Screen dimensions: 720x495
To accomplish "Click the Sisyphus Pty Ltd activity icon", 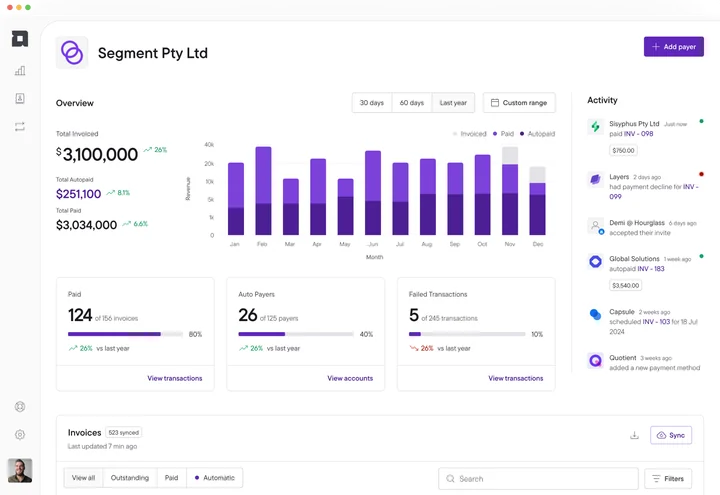I will 596,126.
